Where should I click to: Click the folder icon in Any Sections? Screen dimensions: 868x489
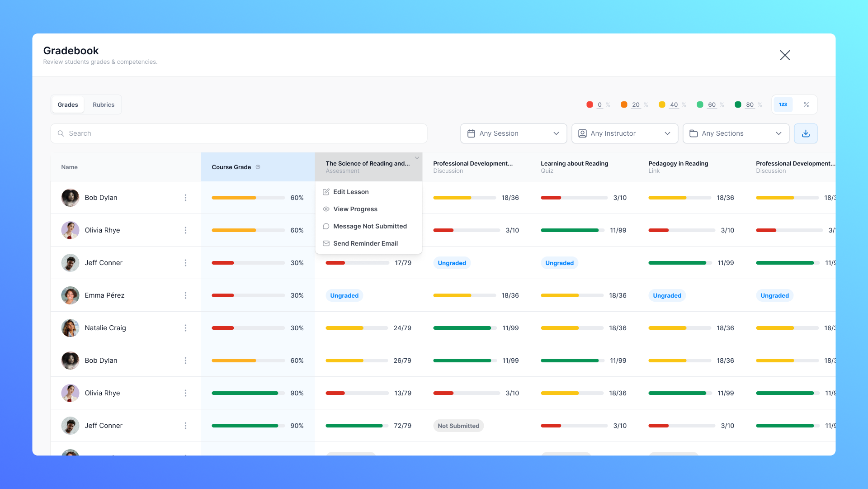click(x=693, y=133)
